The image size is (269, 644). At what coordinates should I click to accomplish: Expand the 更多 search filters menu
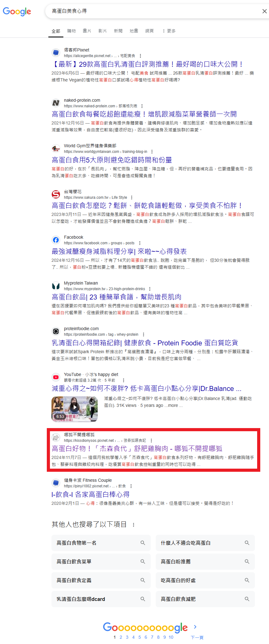(x=169, y=31)
